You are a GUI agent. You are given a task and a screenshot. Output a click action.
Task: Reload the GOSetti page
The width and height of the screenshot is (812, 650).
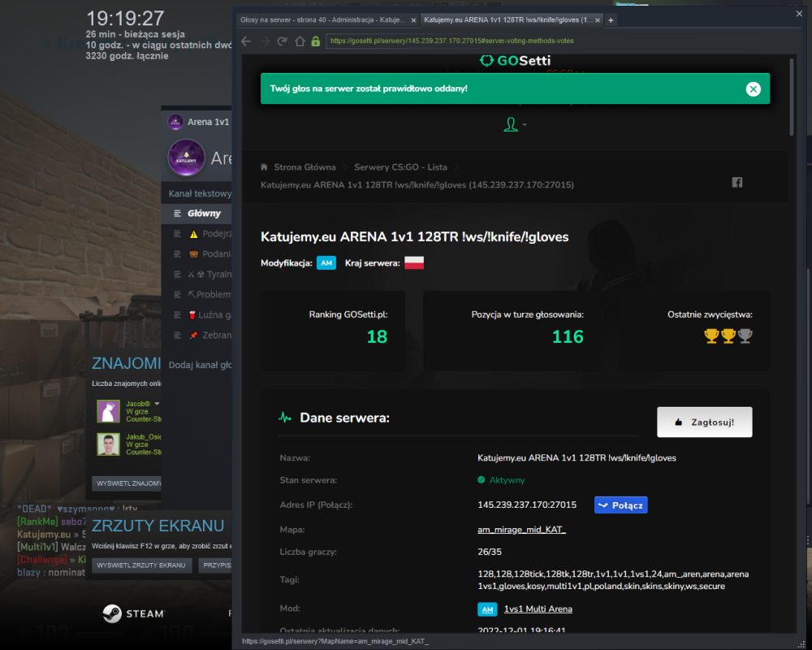tap(283, 41)
